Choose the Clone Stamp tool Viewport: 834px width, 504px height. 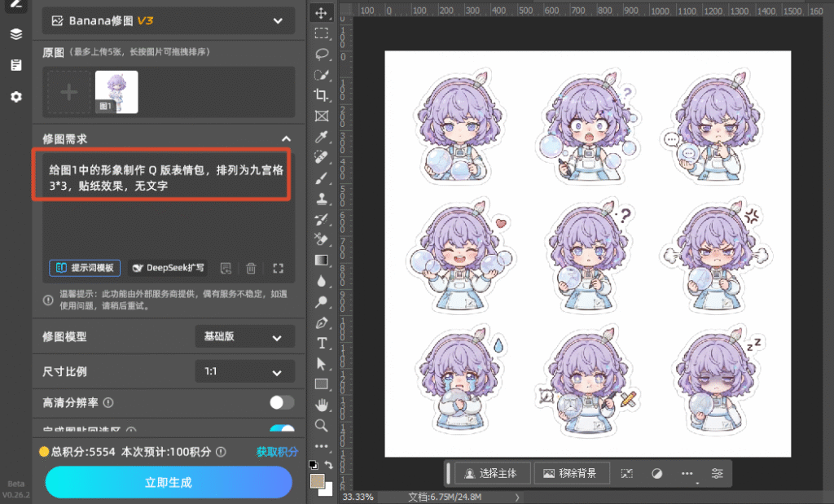(321, 199)
